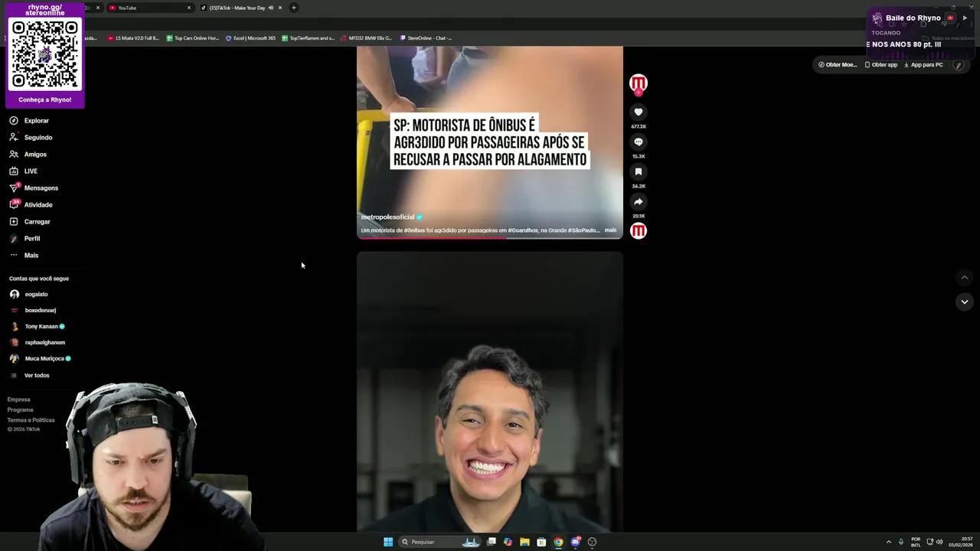Open Windows Start menu
The width and height of the screenshot is (980, 551).
388,542
